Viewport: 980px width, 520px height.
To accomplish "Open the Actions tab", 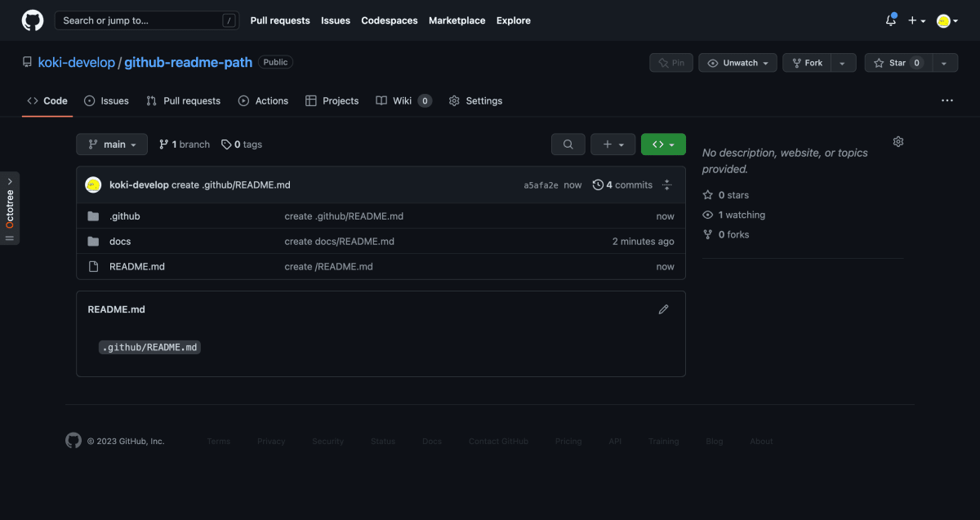I will tap(263, 100).
